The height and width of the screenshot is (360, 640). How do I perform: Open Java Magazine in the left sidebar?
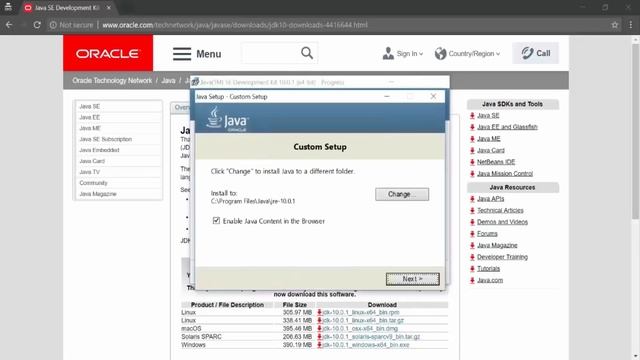tap(98, 194)
